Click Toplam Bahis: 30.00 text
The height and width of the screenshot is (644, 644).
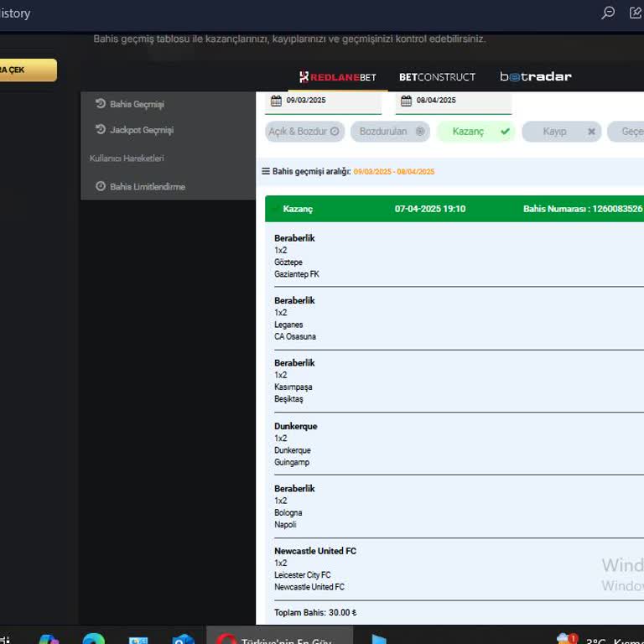pos(315,612)
